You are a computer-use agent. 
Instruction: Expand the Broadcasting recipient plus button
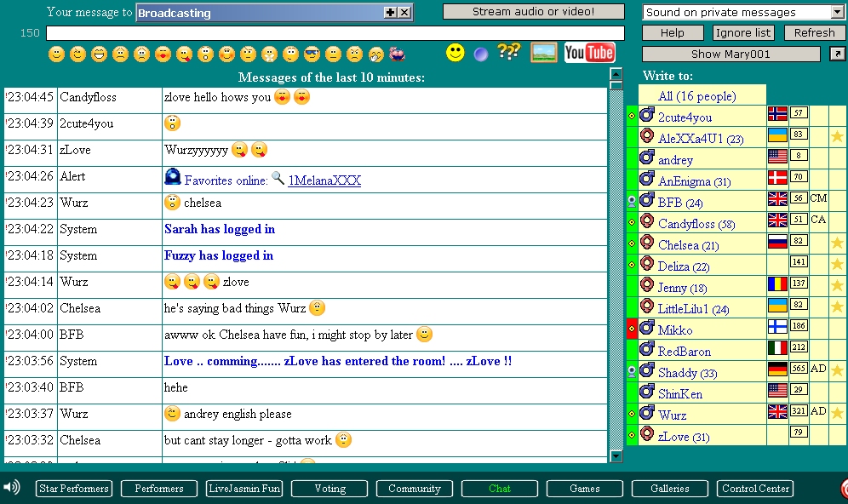pyautogui.click(x=390, y=13)
